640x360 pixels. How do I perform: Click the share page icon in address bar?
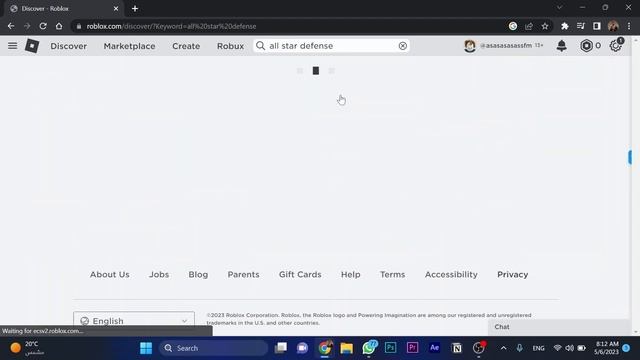click(529, 26)
